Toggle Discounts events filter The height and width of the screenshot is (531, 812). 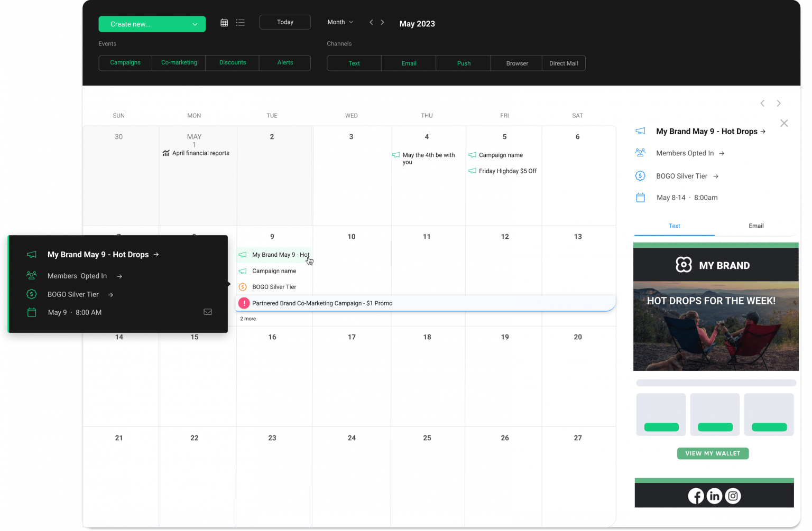pos(233,62)
